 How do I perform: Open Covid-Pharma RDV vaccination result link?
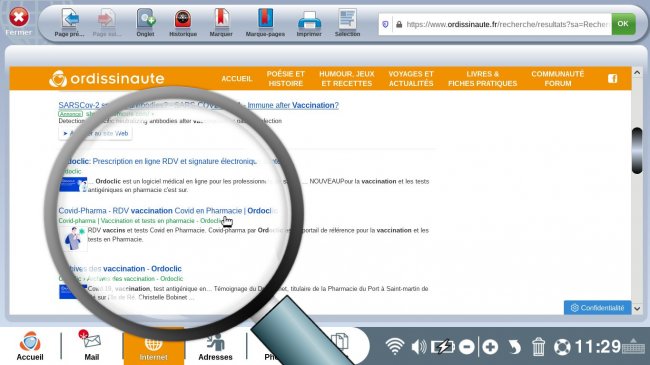tap(168, 211)
